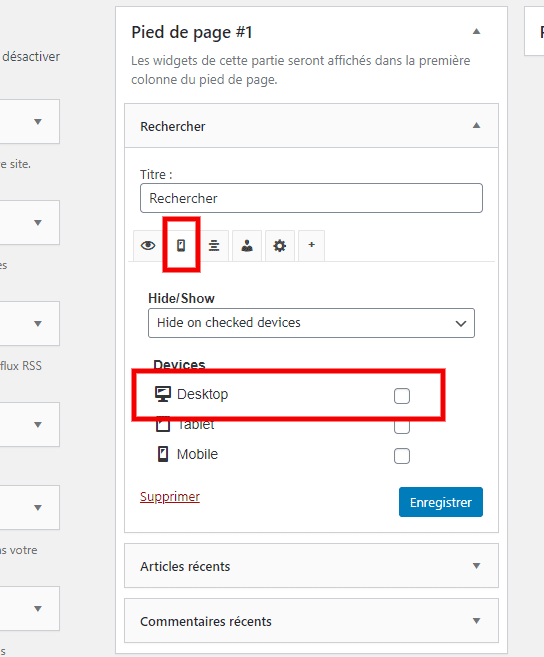Click the Enregistrer button
The width and height of the screenshot is (544, 657).
pos(441,502)
